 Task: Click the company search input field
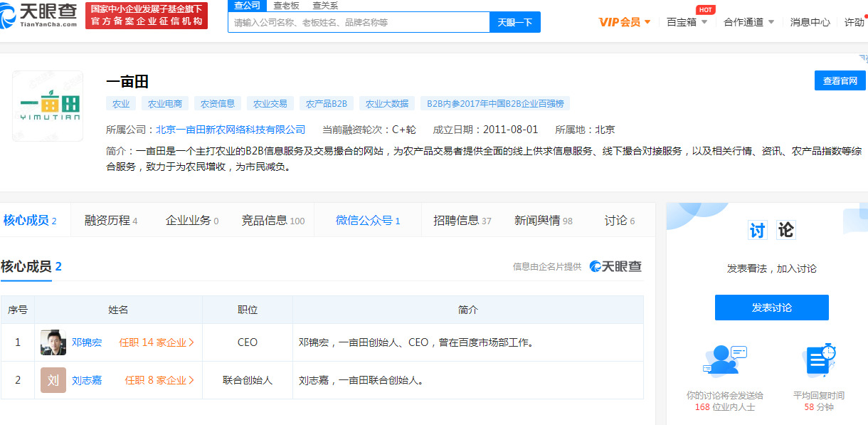coord(359,22)
